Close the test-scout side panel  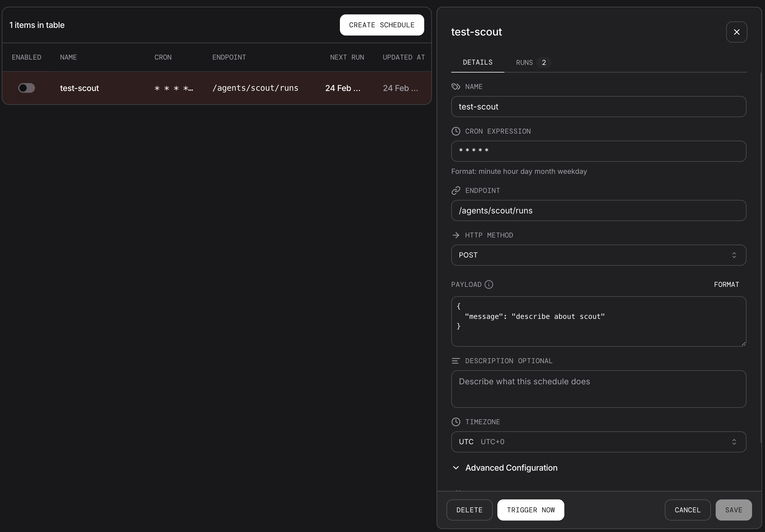(x=736, y=32)
